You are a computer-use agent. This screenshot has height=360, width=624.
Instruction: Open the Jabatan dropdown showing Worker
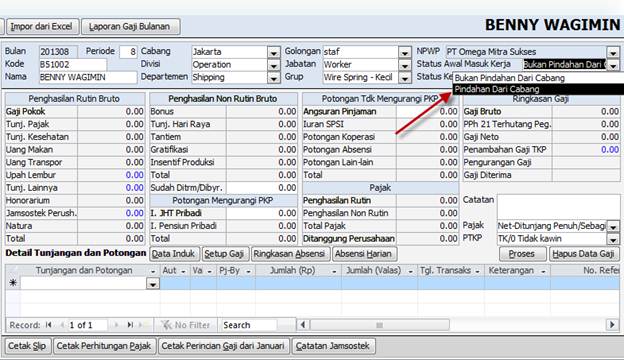404,65
